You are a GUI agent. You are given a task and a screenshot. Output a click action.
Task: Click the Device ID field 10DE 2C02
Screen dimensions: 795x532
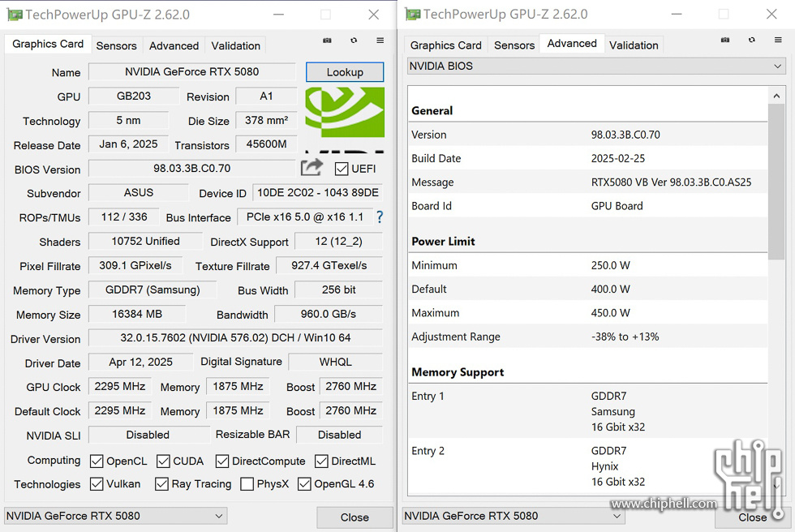(318, 192)
